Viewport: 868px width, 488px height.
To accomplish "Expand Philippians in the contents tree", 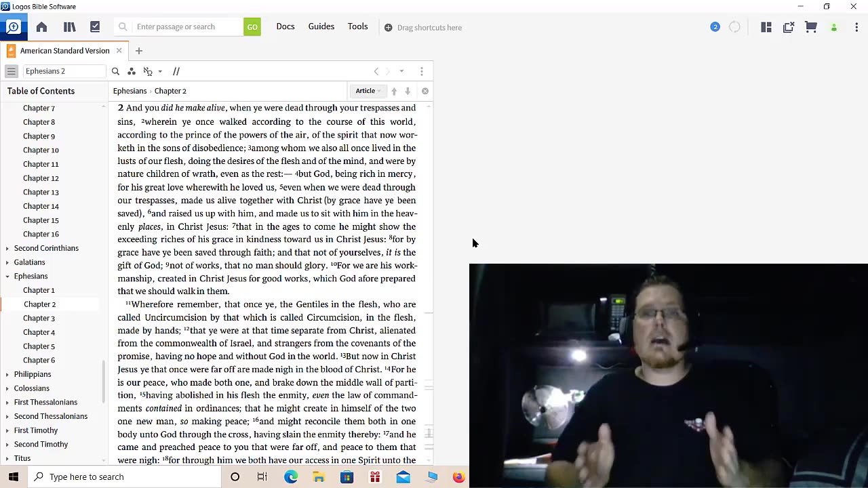I will (x=7, y=374).
